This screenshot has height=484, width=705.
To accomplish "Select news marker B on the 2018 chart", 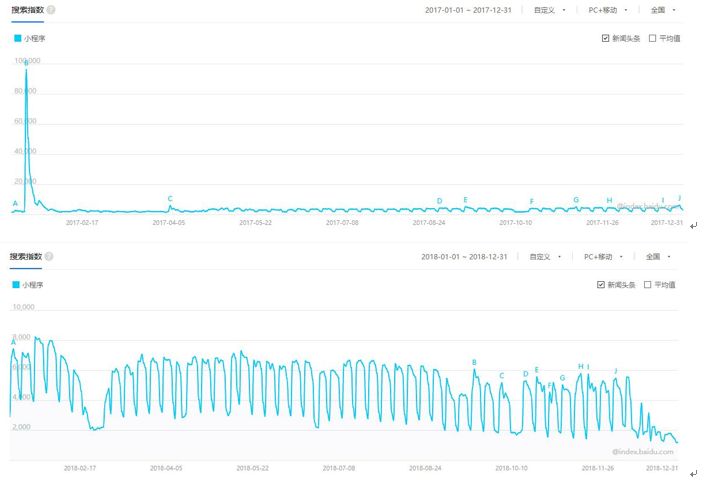I will point(474,363).
